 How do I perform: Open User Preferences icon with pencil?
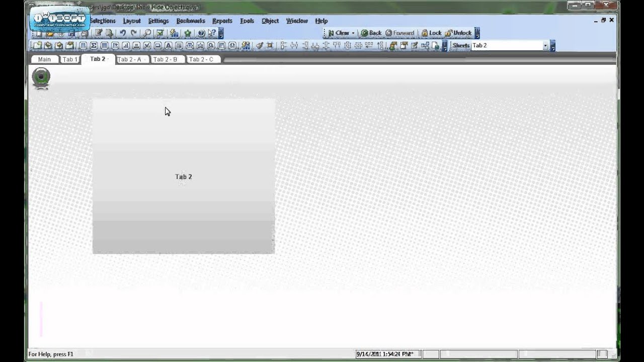414,46
